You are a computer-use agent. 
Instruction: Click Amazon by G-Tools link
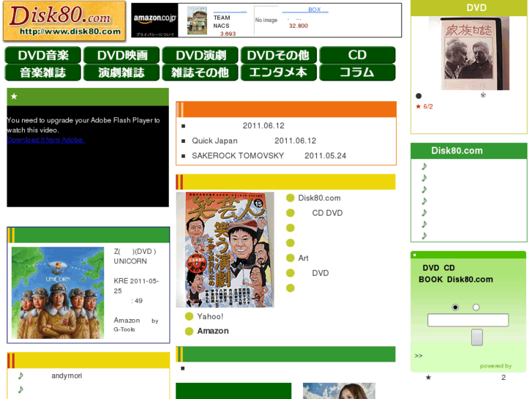click(135, 324)
